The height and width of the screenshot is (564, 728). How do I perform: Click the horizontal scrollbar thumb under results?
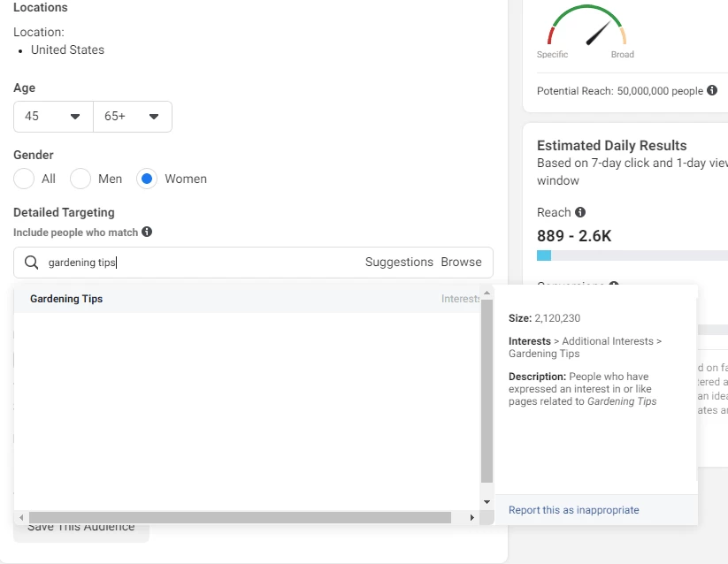[x=239, y=517]
